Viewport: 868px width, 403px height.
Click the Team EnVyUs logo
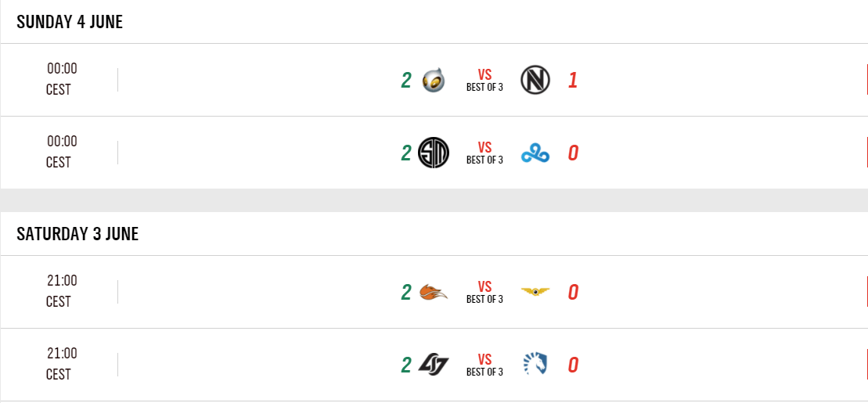click(535, 80)
